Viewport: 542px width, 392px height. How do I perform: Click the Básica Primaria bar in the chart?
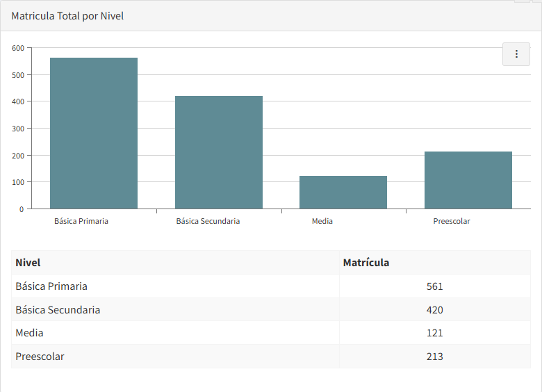point(94,133)
